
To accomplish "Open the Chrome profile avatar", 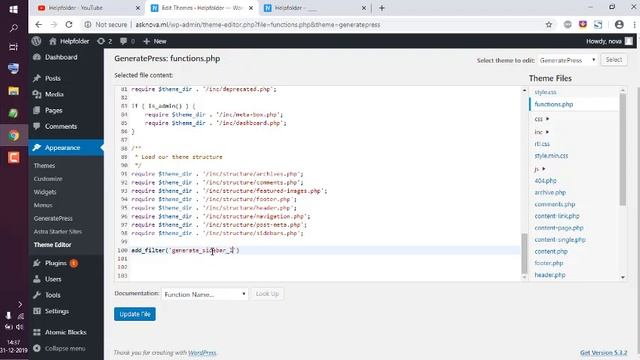I will (x=619, y=24).
